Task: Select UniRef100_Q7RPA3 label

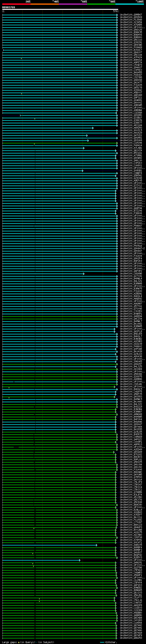Action: (131, 477)
